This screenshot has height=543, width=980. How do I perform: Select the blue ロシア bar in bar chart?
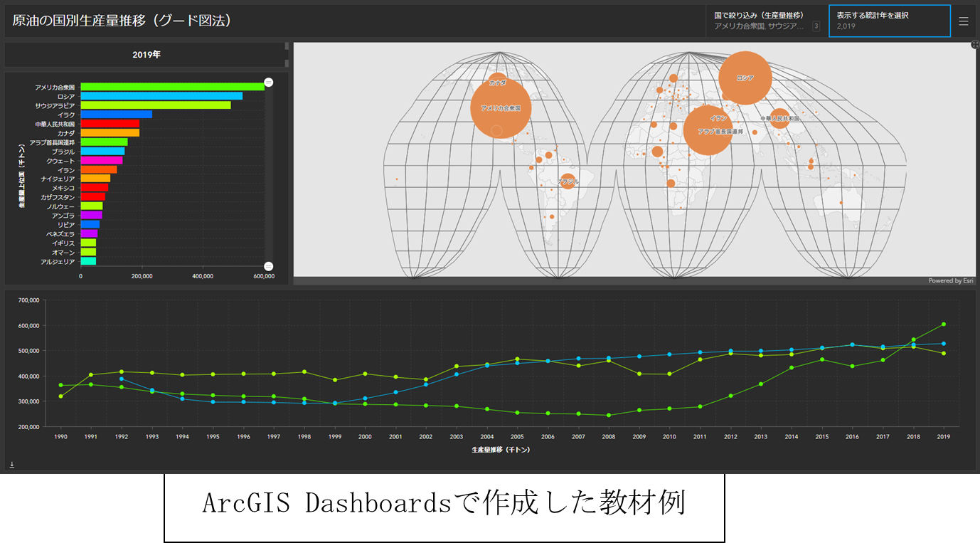point(161,96)
